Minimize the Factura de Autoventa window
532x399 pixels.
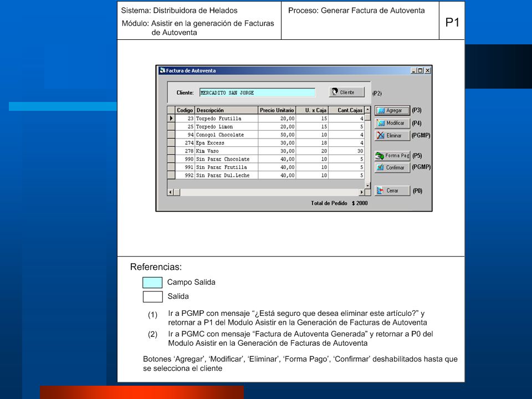tap(413, 70)
